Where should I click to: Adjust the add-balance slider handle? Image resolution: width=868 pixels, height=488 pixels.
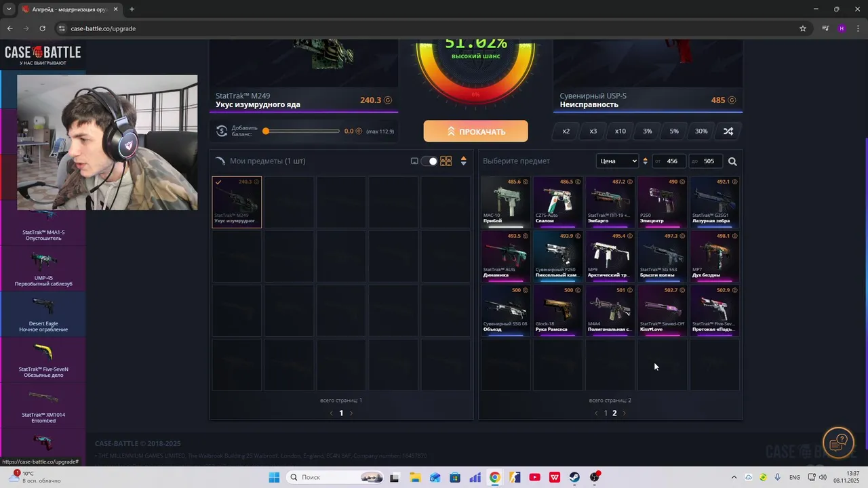[x=266, y=131]
